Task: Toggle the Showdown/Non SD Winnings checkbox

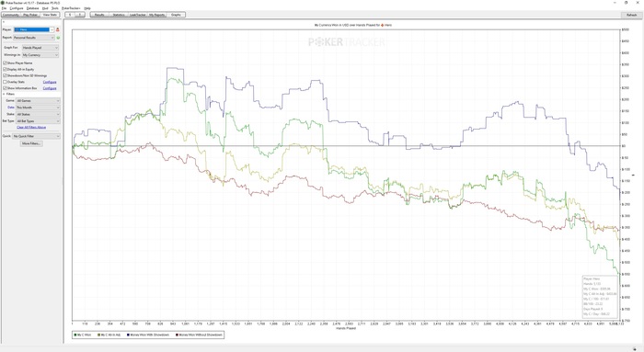Action: pyautogui.click(x=5, y=75)
